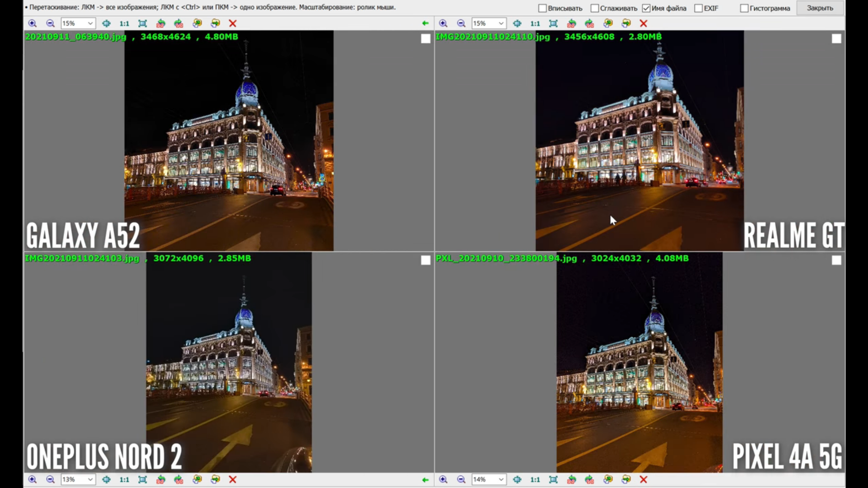Click fit-to-window icon below Pixel 4a 5G image
Viewport: 868px width, 488px height.
553,479
